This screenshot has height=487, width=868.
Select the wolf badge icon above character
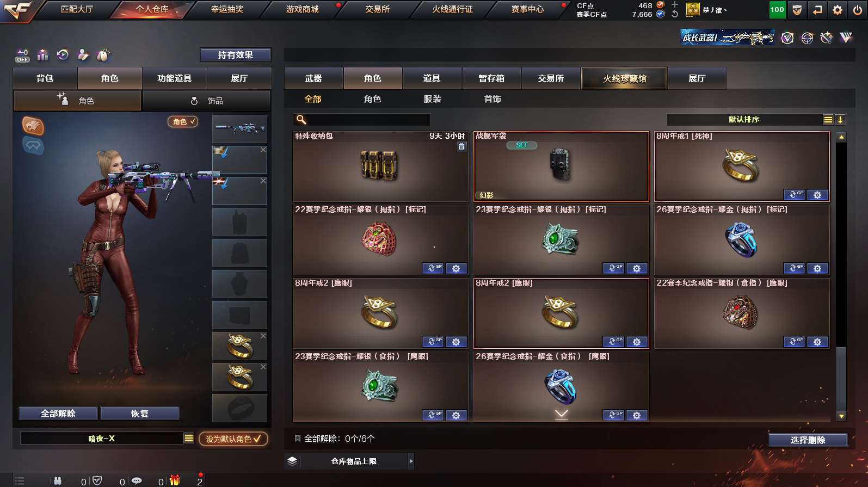coord(33,126)
